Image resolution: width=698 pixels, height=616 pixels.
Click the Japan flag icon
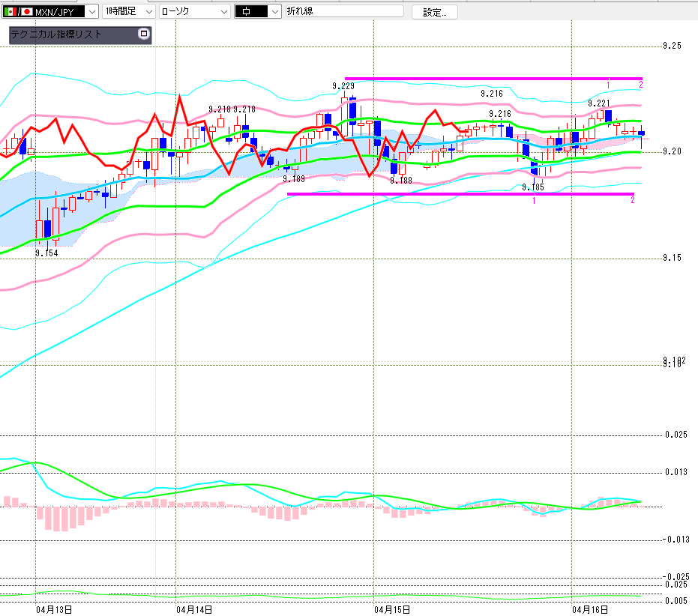pyautogui.click(x=27, y=12)
